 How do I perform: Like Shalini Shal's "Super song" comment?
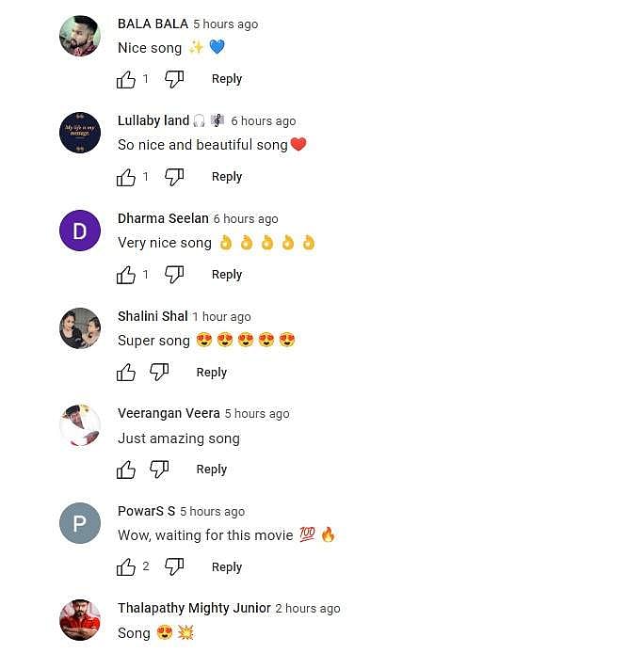[126, 374]
